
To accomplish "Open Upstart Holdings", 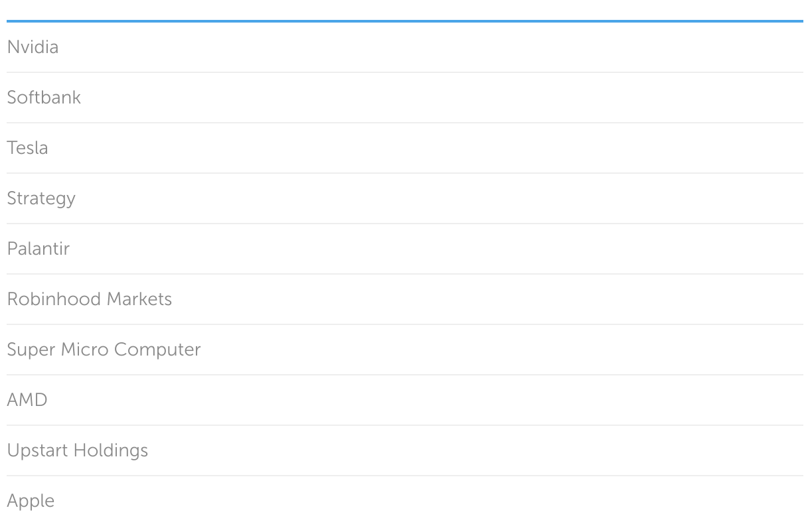I will pyautogui.click(x=77, y=450).
